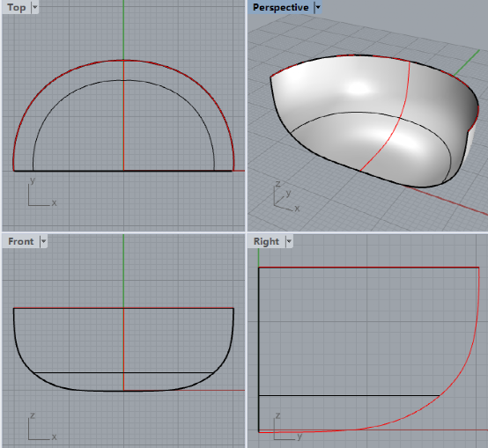Open the Top viewport dropdown arrow

click(35, 7)
